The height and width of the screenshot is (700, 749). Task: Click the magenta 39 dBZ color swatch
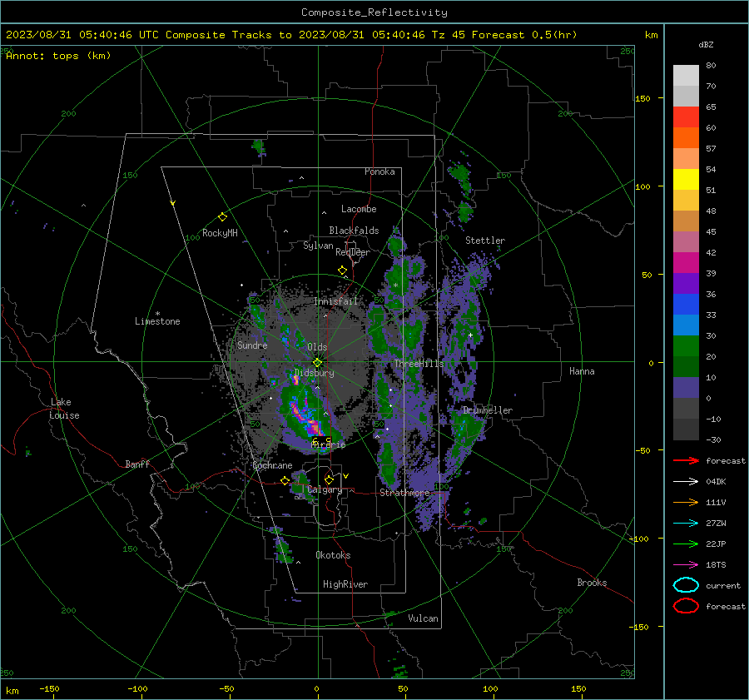pyautogui.click(x=686, y=263)
